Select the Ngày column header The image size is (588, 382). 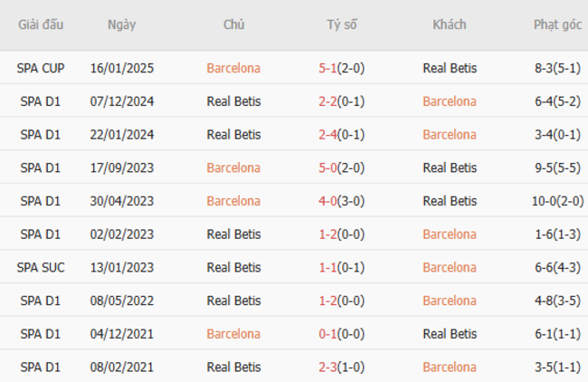click(121, 24)
